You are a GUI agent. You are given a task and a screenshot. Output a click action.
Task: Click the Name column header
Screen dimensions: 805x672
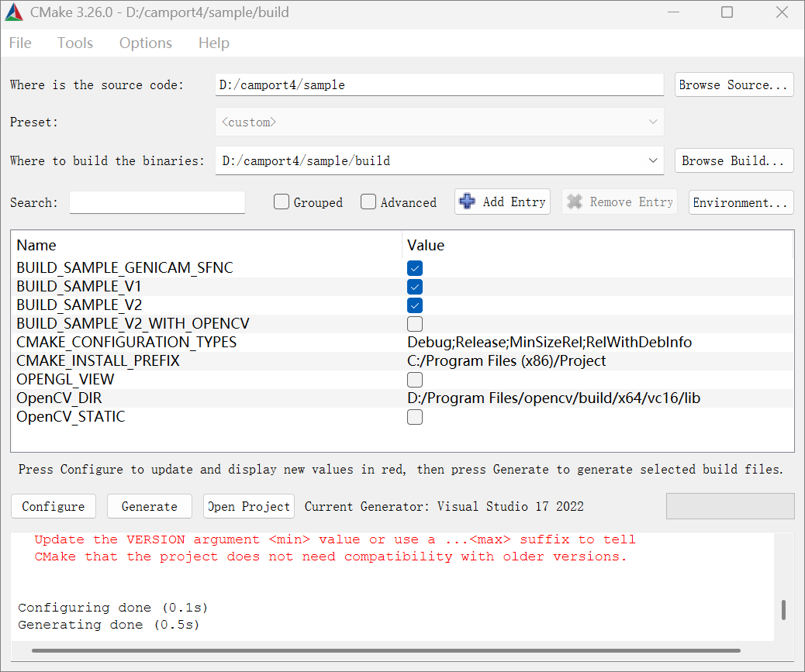click(36, 245)
